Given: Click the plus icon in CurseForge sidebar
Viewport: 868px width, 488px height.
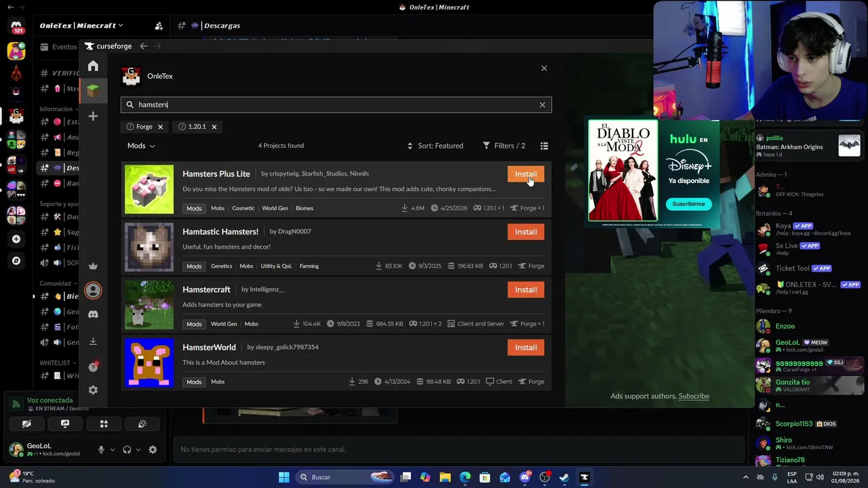Looking at the screenshot, I should coord(93,116).
